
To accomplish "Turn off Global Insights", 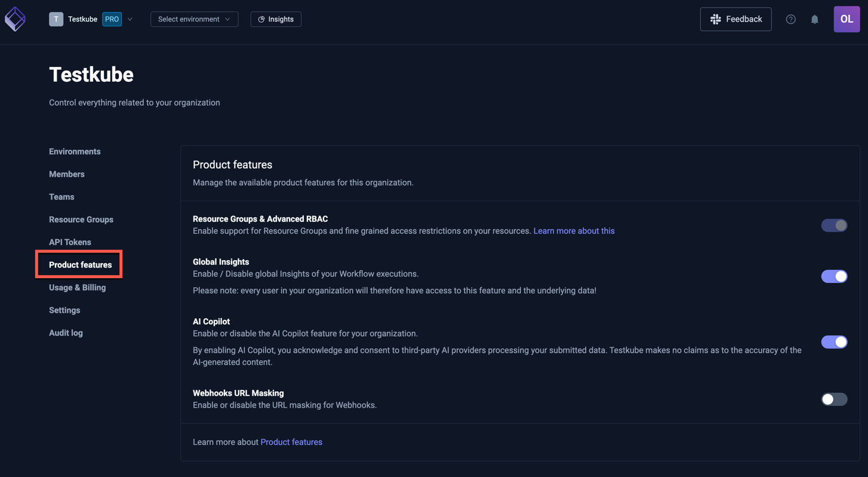I will tap(834, 276).
